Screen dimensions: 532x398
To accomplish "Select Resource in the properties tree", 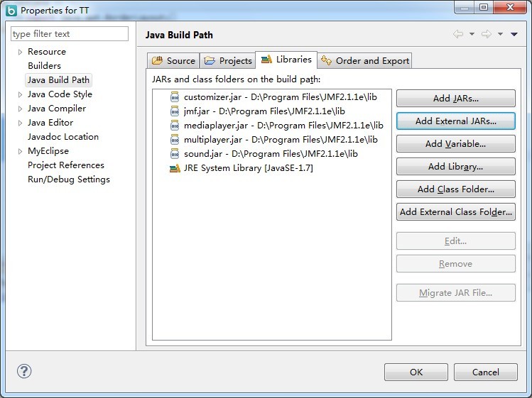I will pos(47,52).
